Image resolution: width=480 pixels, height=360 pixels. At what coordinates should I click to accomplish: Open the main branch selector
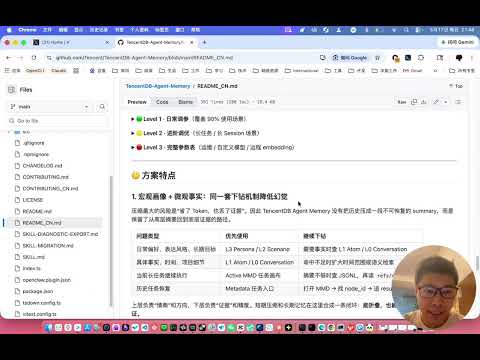49,107
